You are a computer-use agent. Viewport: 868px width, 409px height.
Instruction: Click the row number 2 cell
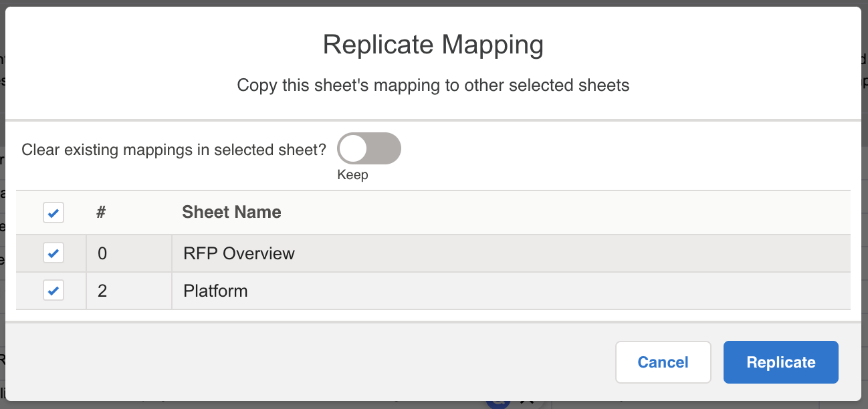[129, 291]
